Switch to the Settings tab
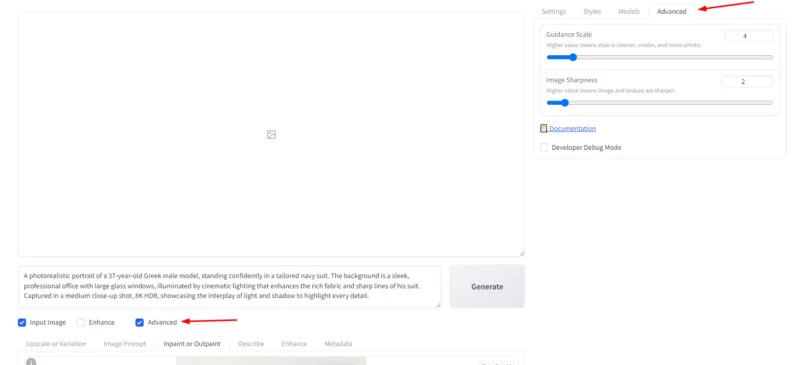Screen dimensions: 800x365 tap(554, 11)
